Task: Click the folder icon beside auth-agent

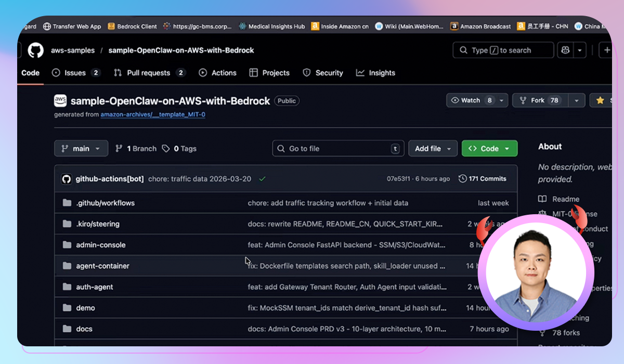Action: [67, 287]
